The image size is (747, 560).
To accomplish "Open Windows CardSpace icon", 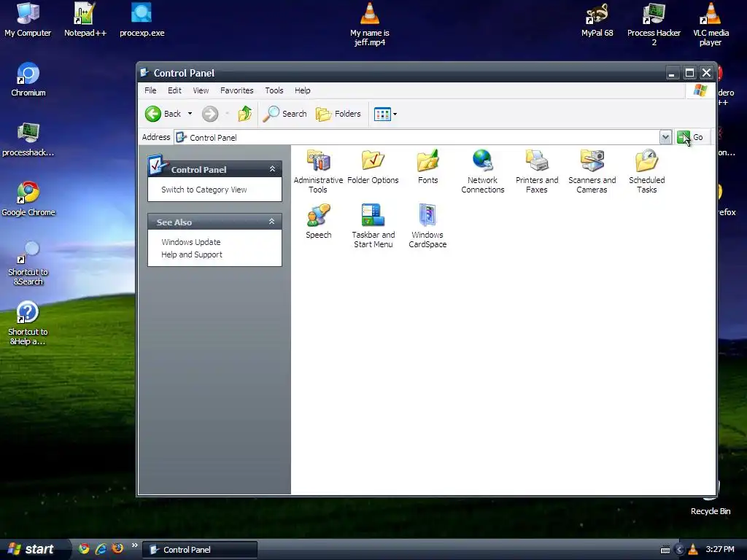I will [x=427, y=226].
